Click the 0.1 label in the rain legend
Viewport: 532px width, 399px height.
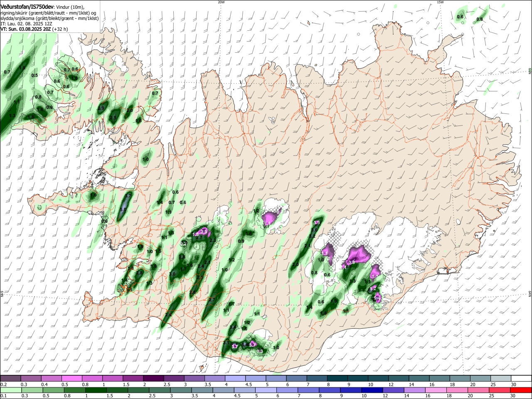(x=3, y=397)
